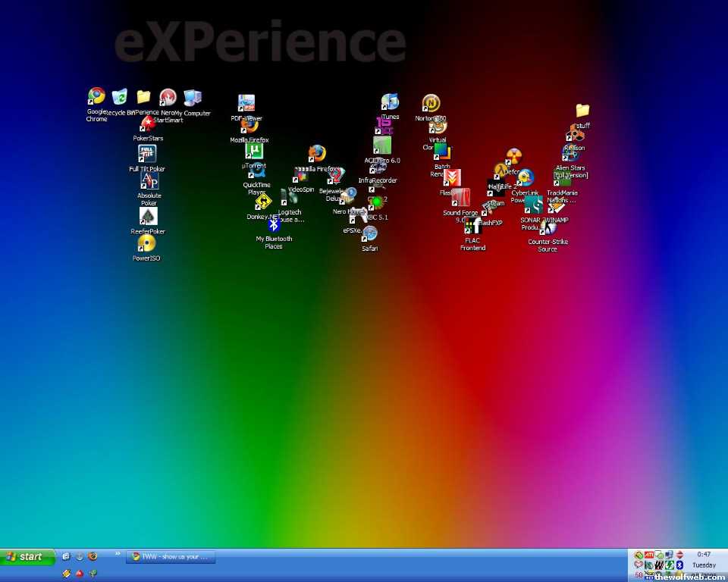The width and height of the screenshot is (728, 582).
Task: Launch Norton 360 from the desktop
Action: click(431, 103)
